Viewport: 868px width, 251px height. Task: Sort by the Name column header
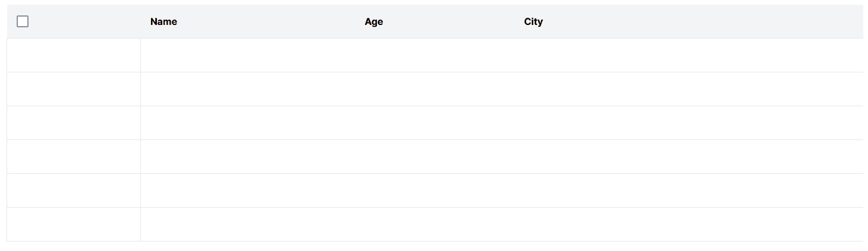(x=163, y=21)
